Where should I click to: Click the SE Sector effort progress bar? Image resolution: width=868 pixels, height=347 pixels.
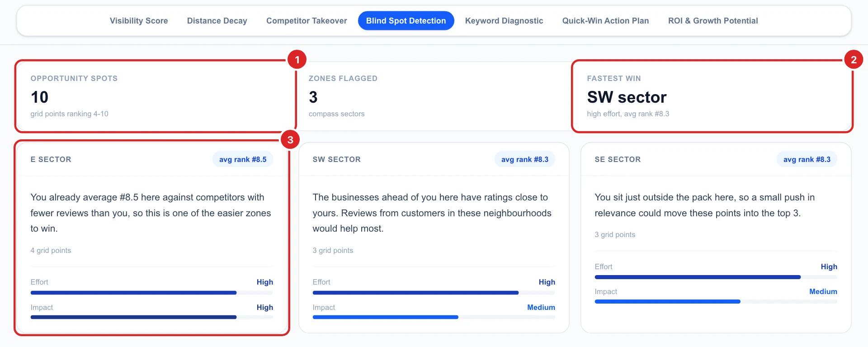pos(716,277)
